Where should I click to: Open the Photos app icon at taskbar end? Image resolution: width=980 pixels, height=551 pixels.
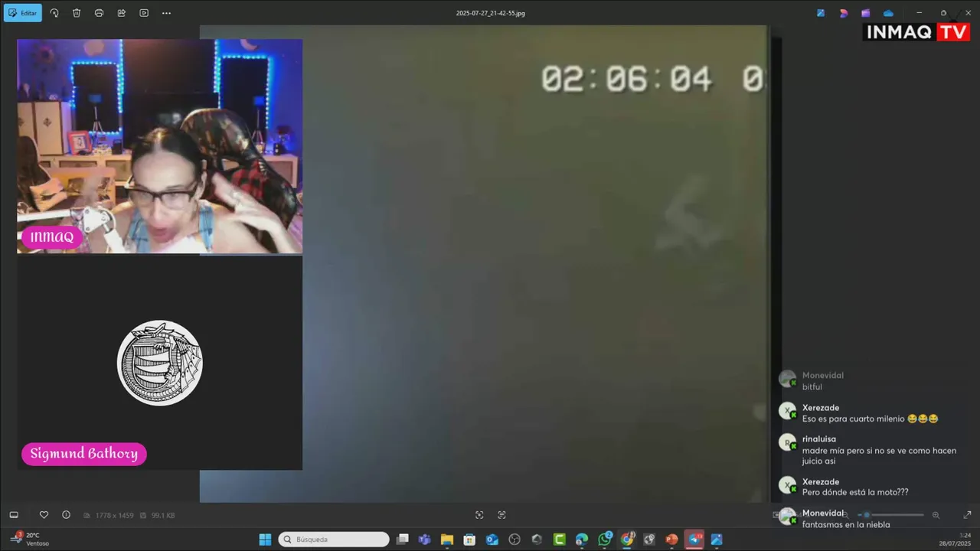pos(717,540)
